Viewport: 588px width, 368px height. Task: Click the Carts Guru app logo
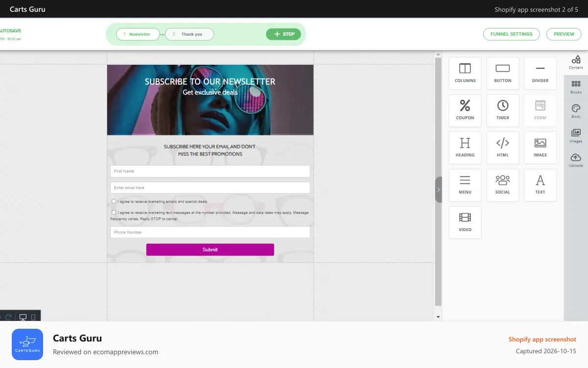[x=27, y=344]
